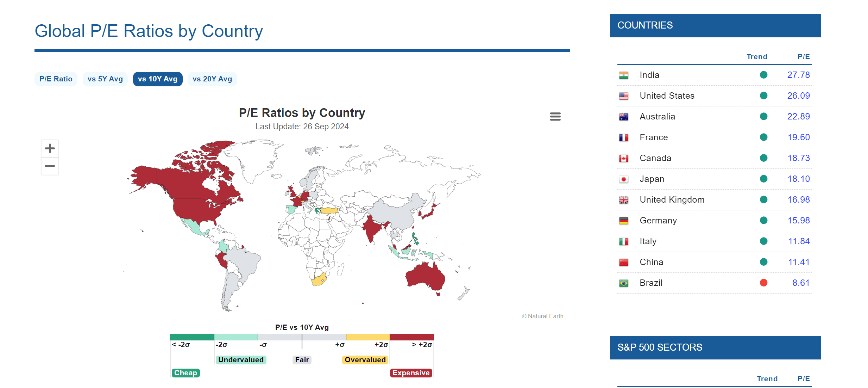Switch to the vs 20Y Avg view
The image size is (868, 388).
pos(212,79)
